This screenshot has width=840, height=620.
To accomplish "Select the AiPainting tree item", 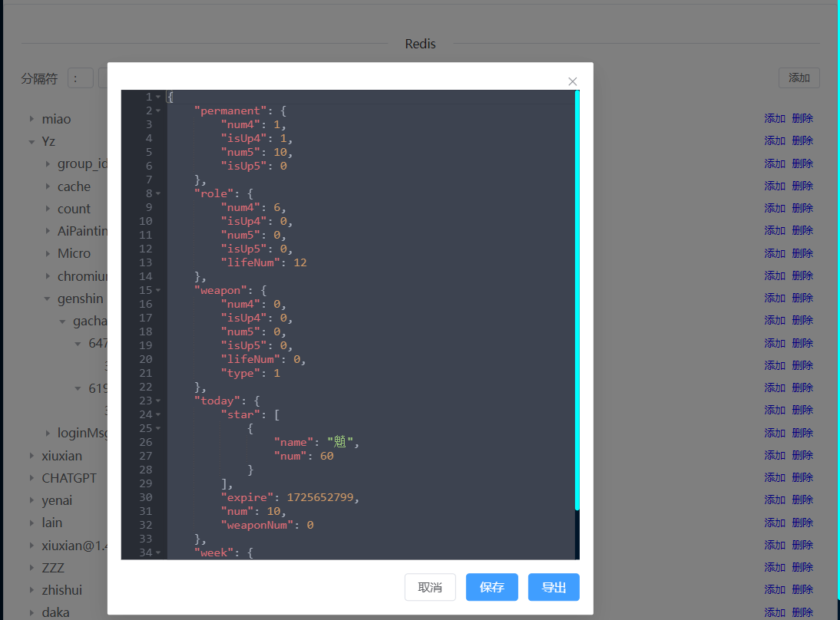I will 82,231.
